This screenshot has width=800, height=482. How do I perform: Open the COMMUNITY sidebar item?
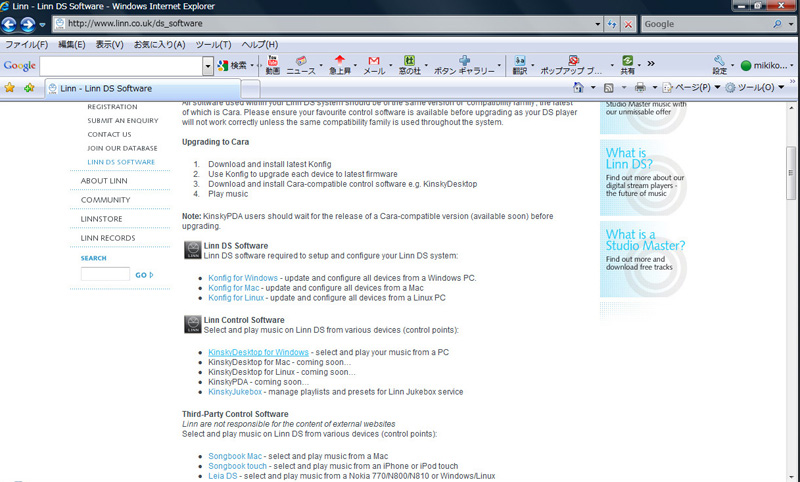click(x=106, y=200)
